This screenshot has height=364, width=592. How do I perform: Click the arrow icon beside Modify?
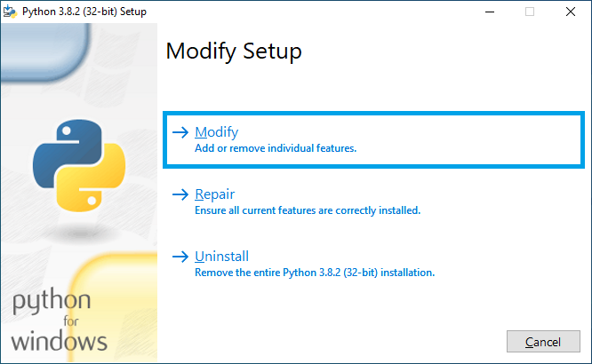coord(180,132)
